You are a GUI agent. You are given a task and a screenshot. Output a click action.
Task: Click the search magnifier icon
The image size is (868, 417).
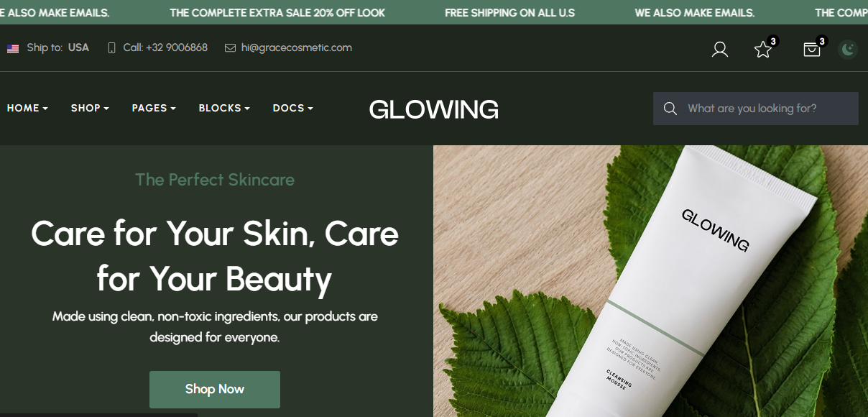coord(670,109)
